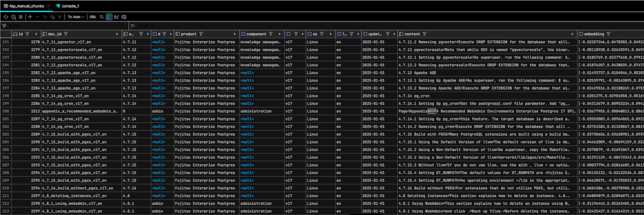Viewport: 644px width, 215px height.
Task: Open filter on content column
Action: [425, 33]
